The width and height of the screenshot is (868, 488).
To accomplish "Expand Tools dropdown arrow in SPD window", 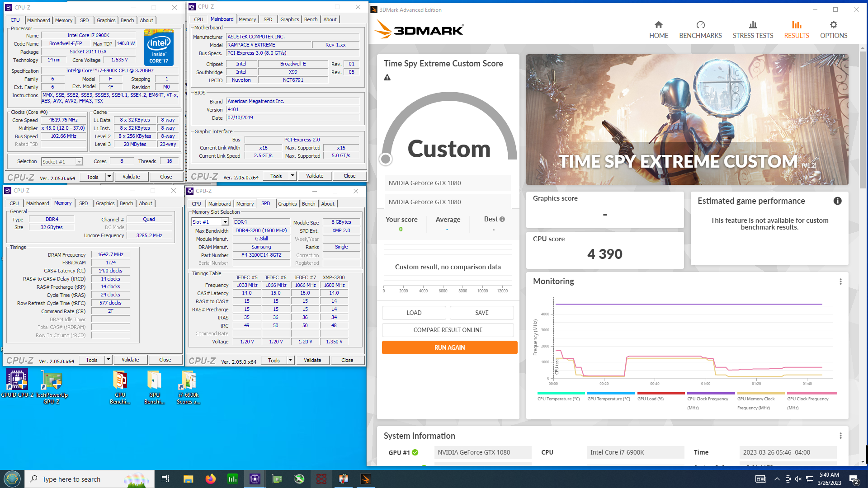I will (290, 360).
